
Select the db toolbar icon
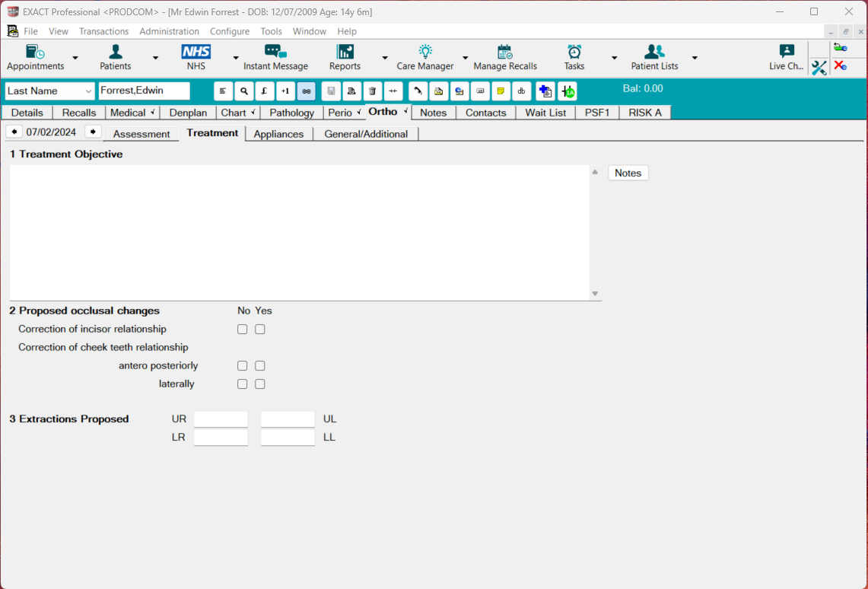click(x=521, y=91)
